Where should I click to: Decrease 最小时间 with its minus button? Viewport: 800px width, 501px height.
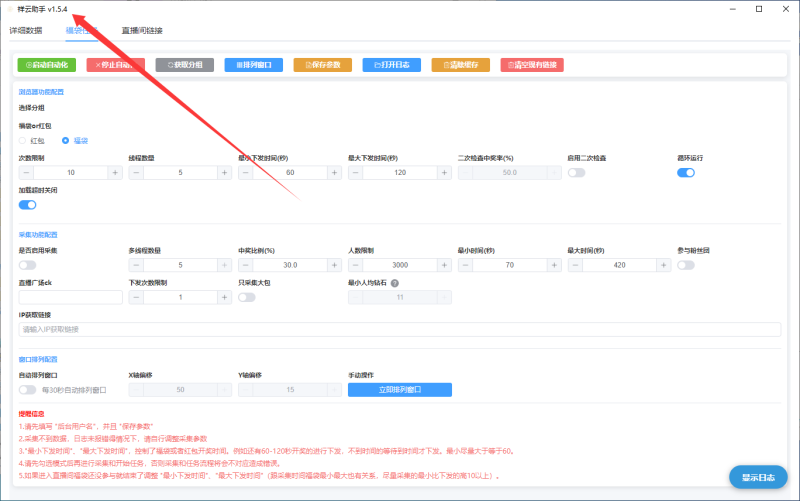[x=465, y=265]
